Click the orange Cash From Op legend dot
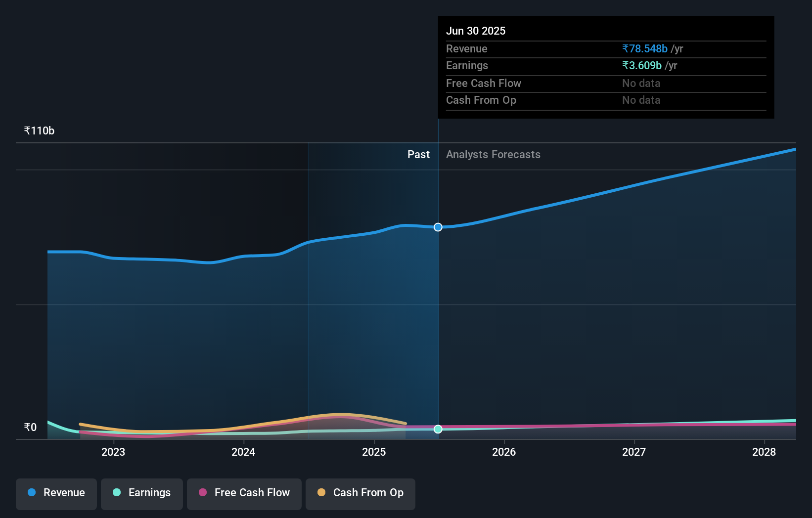Viewport: 812px width, 518px height. 321,492
